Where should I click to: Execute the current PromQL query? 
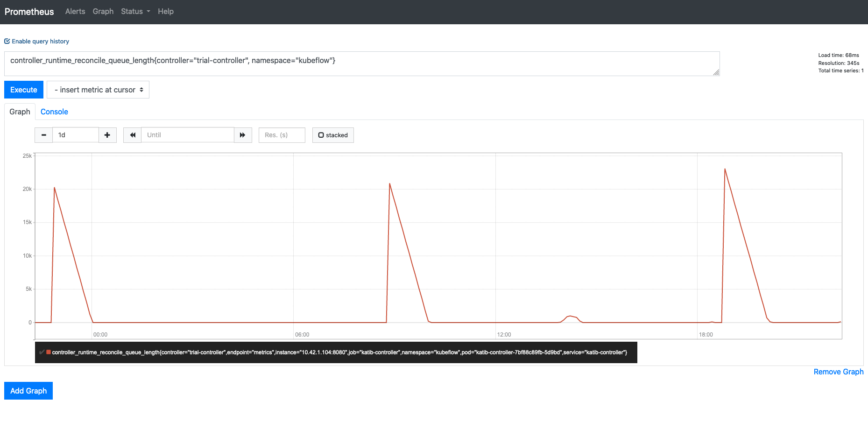(x=23, y=90)
